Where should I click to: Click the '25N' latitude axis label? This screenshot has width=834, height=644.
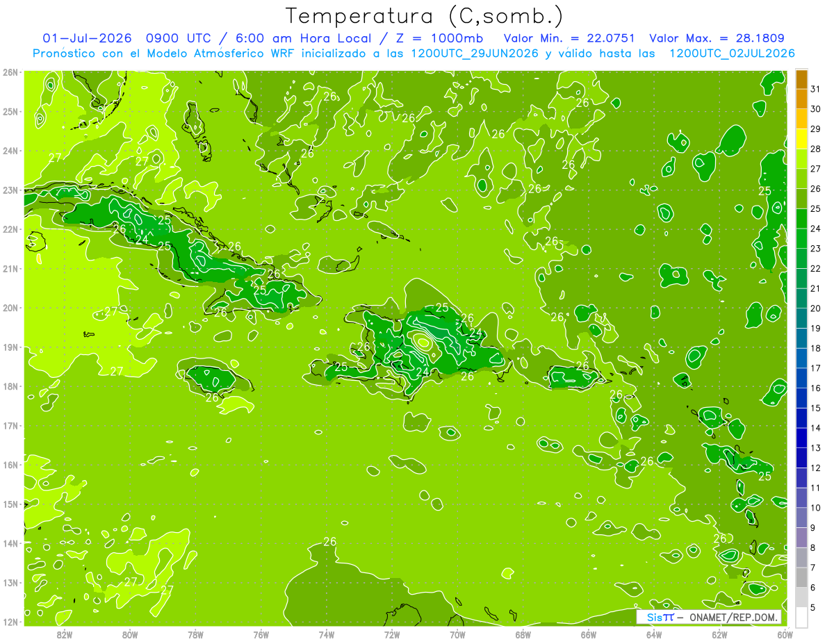click(x=10, y=112)
